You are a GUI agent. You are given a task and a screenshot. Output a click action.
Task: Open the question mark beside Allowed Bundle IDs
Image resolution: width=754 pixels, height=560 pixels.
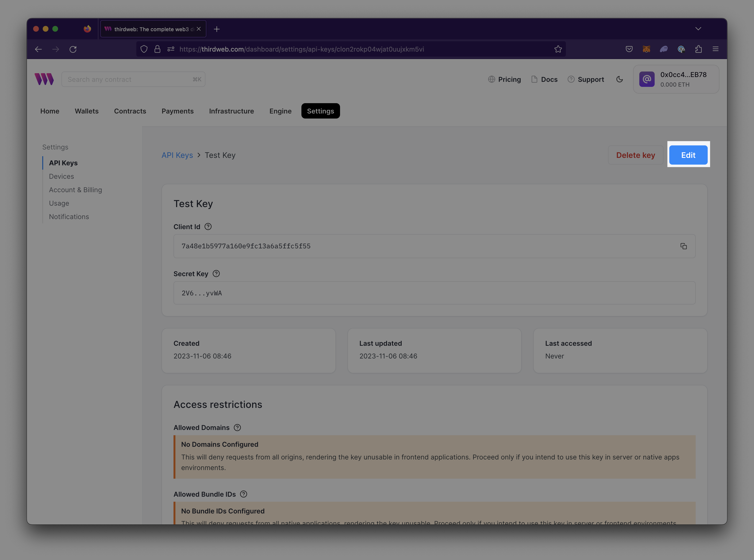coord(243,494)
